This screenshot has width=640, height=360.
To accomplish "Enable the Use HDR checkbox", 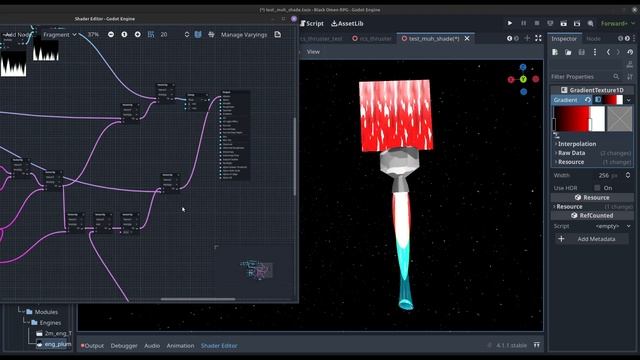I will pos(597,188).
